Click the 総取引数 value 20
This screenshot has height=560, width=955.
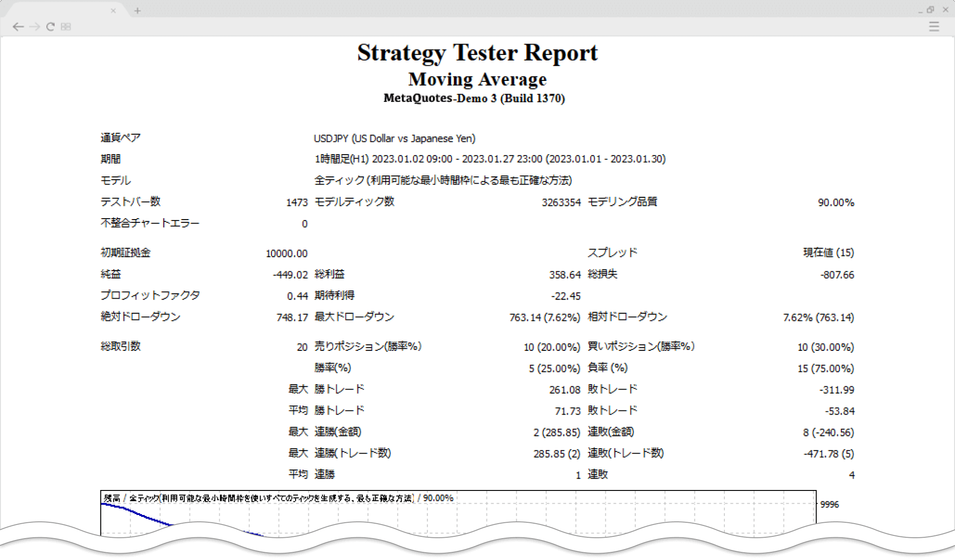(302, 347)
